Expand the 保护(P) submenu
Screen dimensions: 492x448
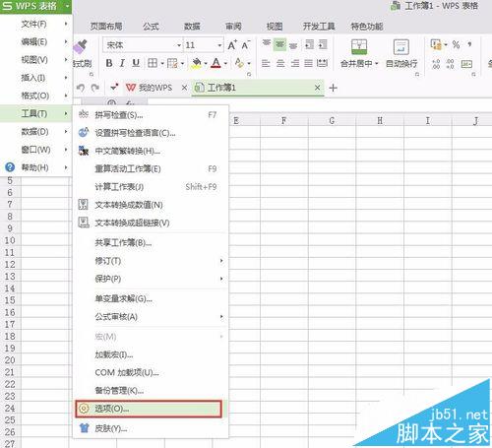tap(151, 279)
